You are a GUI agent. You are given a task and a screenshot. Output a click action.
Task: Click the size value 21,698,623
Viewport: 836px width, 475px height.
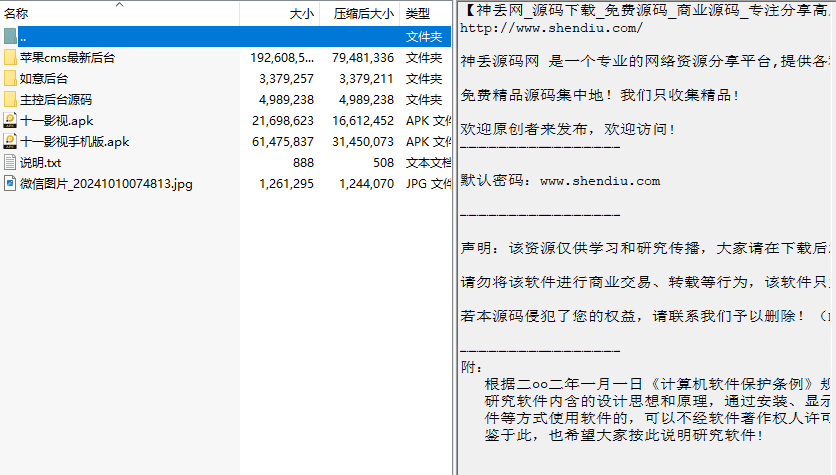(x=283, y=121)
